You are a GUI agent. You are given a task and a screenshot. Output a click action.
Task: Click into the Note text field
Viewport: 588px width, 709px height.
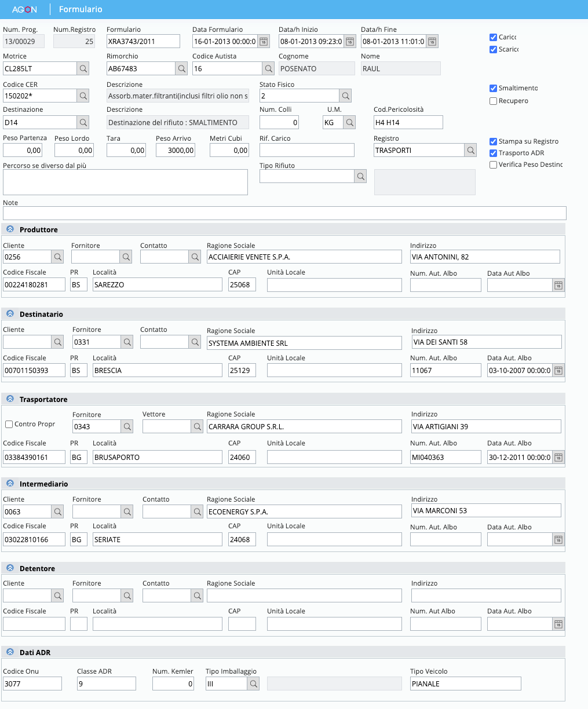click(284, 213)
